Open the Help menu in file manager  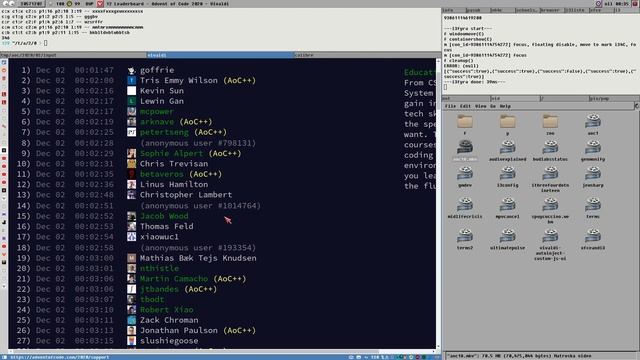tap(505, 106)
